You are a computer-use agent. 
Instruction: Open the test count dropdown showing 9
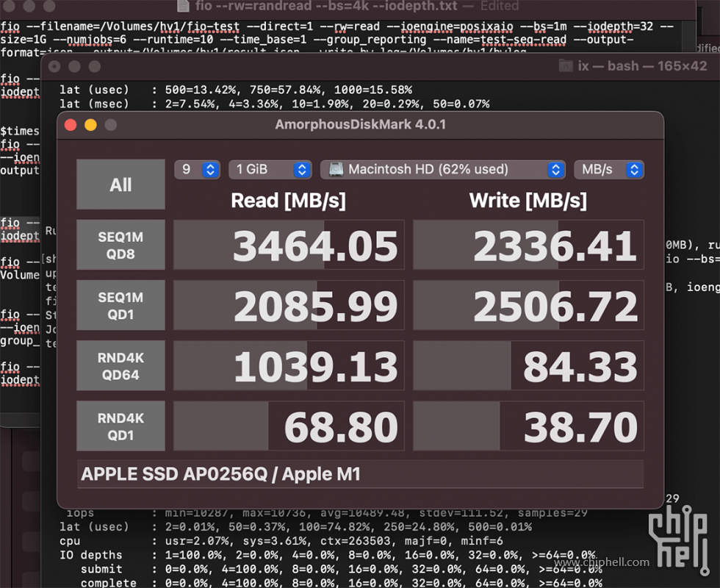(x=197, y=170)
